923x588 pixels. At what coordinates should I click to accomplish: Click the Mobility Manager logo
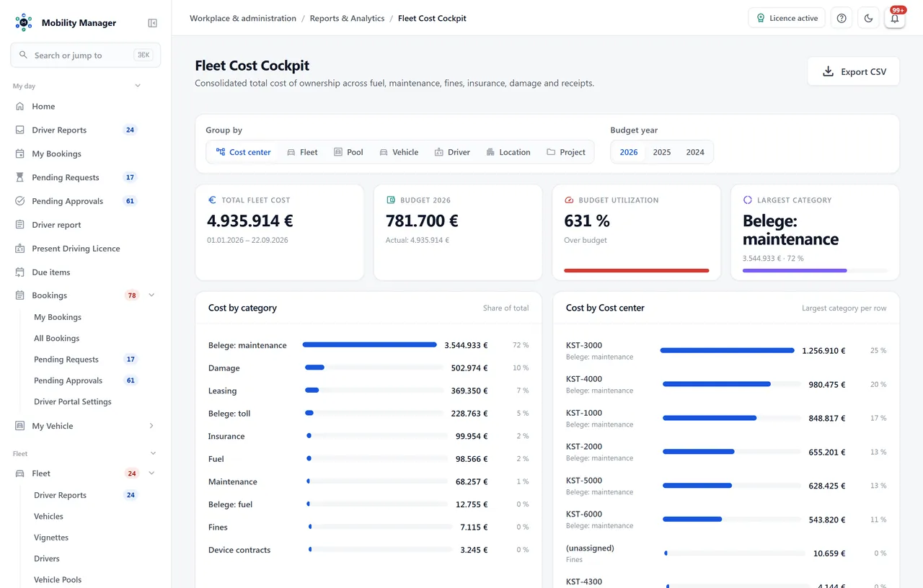[x=24, y=22]
